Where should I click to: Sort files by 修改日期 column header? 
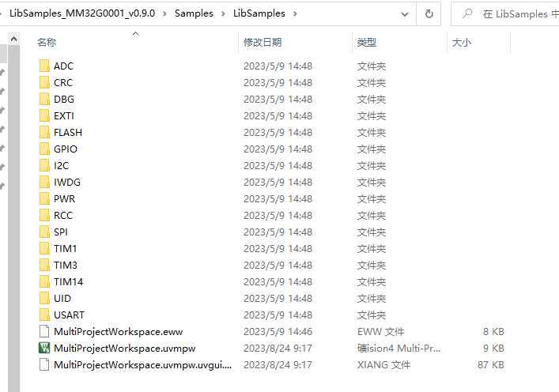coord(263,43)
